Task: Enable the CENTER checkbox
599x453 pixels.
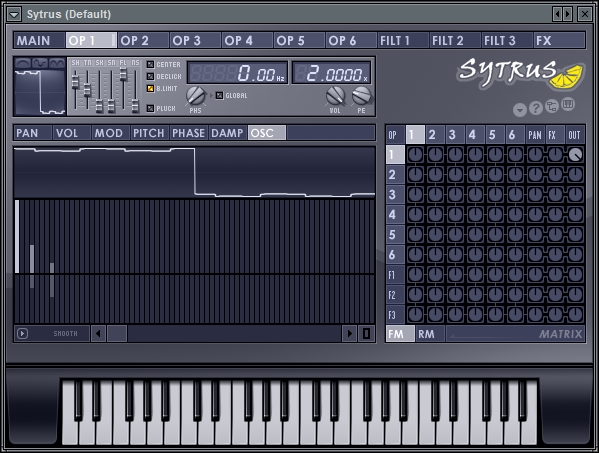Action: pyautogui.click(x=151, y=65)
